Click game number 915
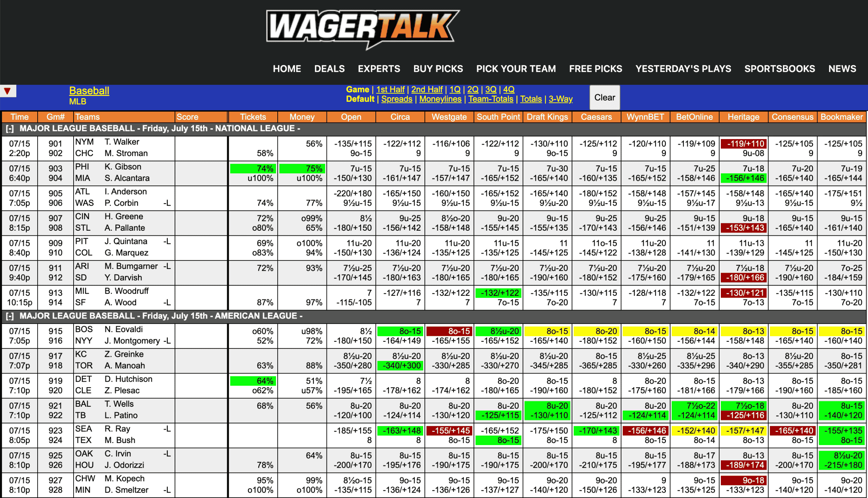 55,331
